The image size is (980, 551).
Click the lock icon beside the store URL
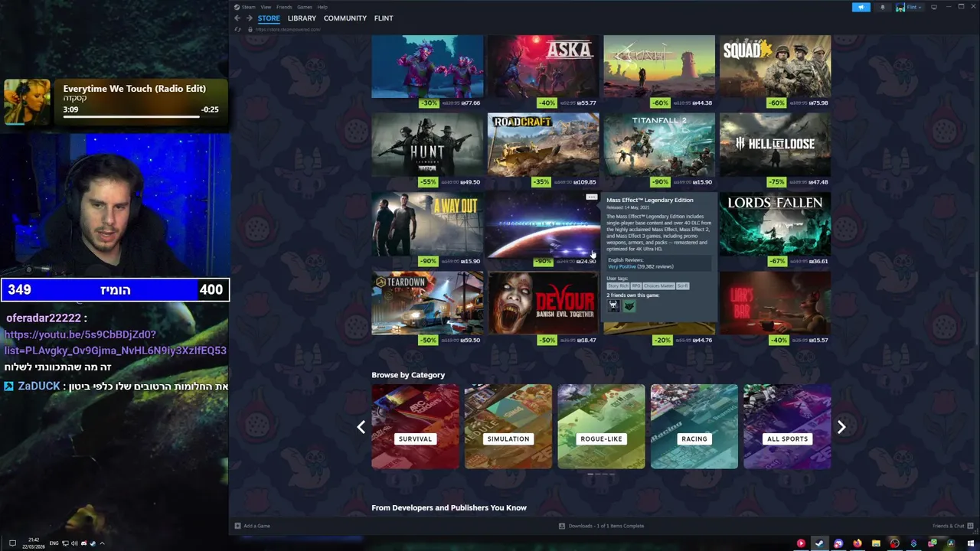(250, 30)
